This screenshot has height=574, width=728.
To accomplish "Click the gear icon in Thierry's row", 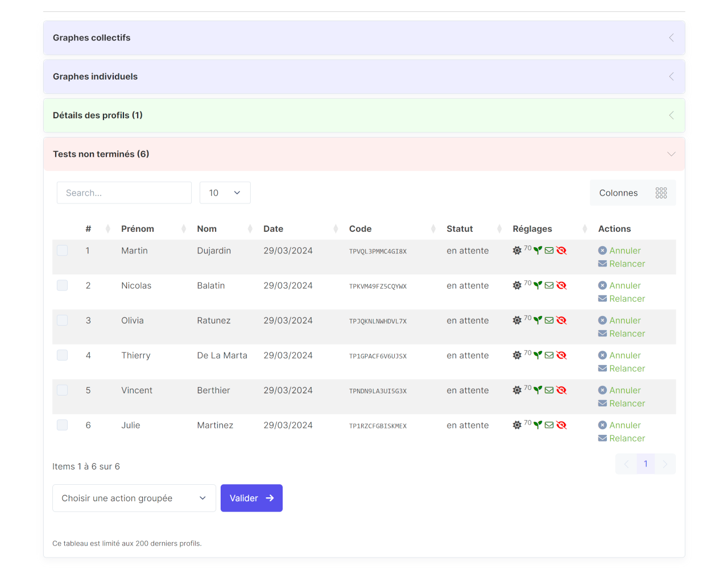I will pos(517,355).
